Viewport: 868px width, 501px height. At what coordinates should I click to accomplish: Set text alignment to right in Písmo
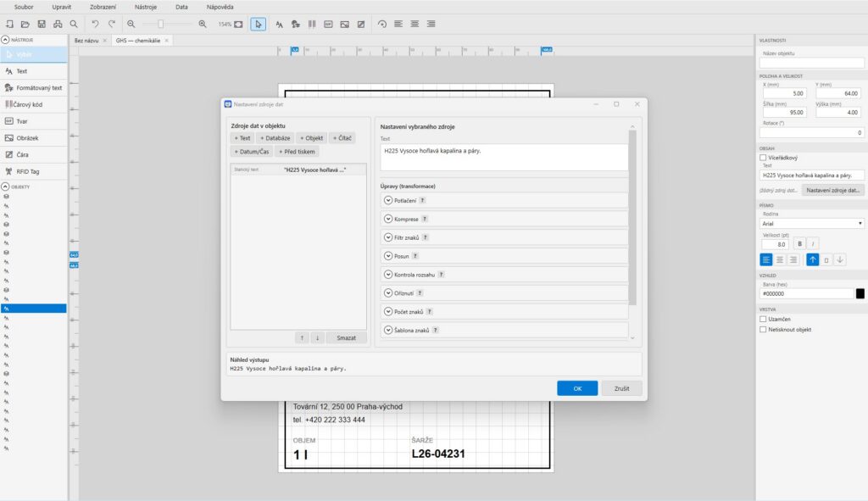[x=793, y=259]
